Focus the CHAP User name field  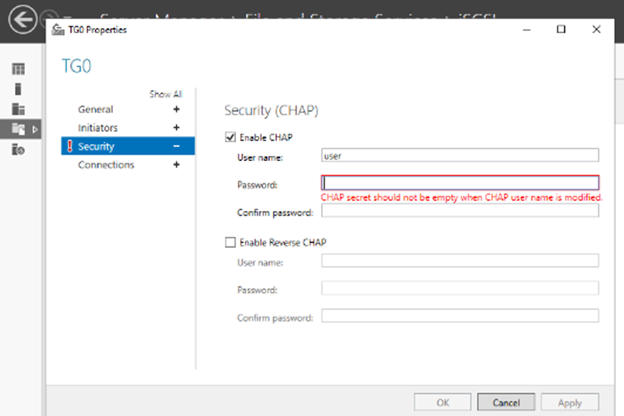click(x=460, y=155)
